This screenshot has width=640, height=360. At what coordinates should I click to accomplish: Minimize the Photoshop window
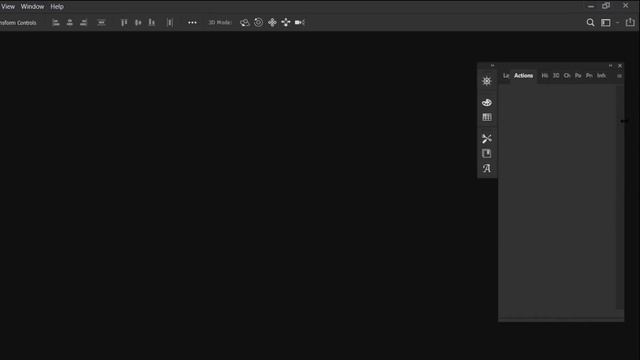tap(591, 7)
